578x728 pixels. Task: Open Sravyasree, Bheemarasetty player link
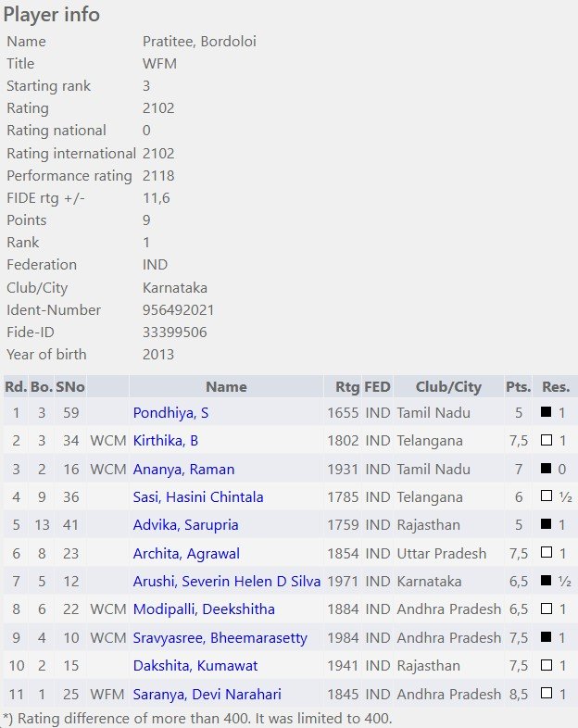click(x=220, y=637)
